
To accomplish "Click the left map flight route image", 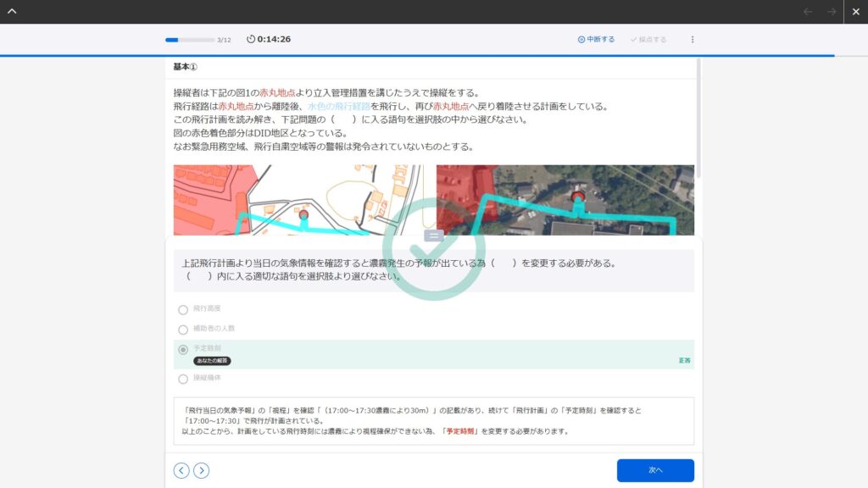I will pyautogui.click(x=302, y=199).
